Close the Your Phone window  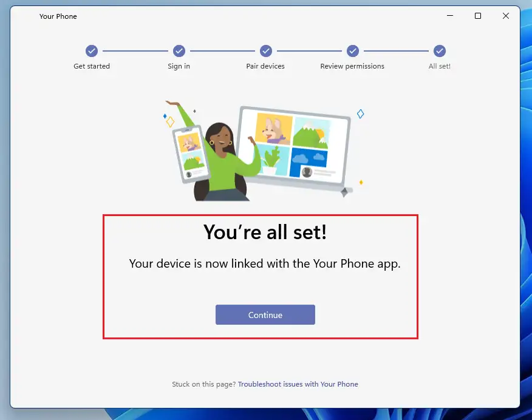click(x=505, y=16)
